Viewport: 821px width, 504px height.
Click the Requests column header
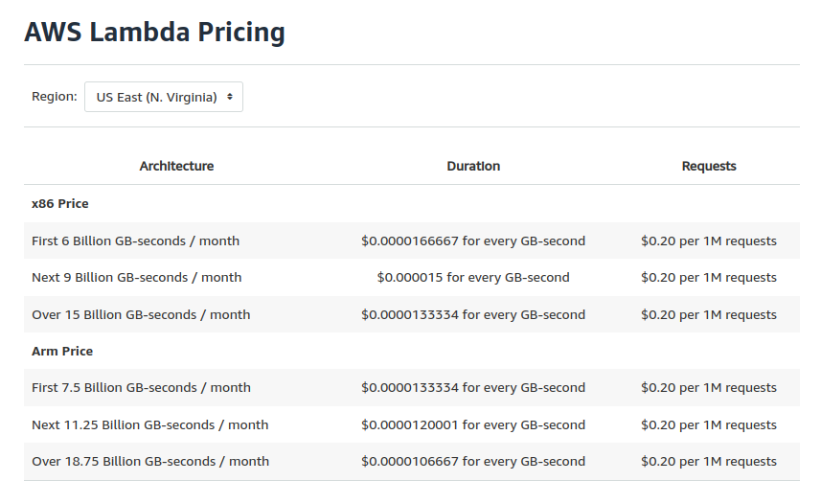pyautogui.click(x=709, y=166)
